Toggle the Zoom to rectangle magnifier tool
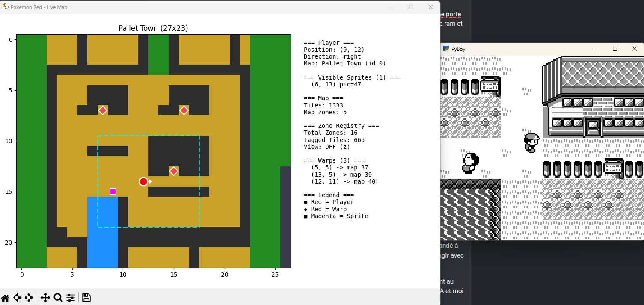Image resolution: width=644 pixels, height=305 pixels. [x=58, y=298]
